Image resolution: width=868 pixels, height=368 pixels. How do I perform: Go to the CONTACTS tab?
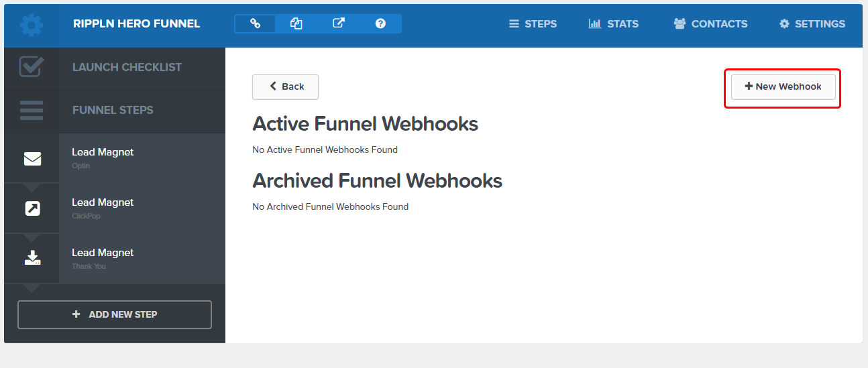point(710,23)
